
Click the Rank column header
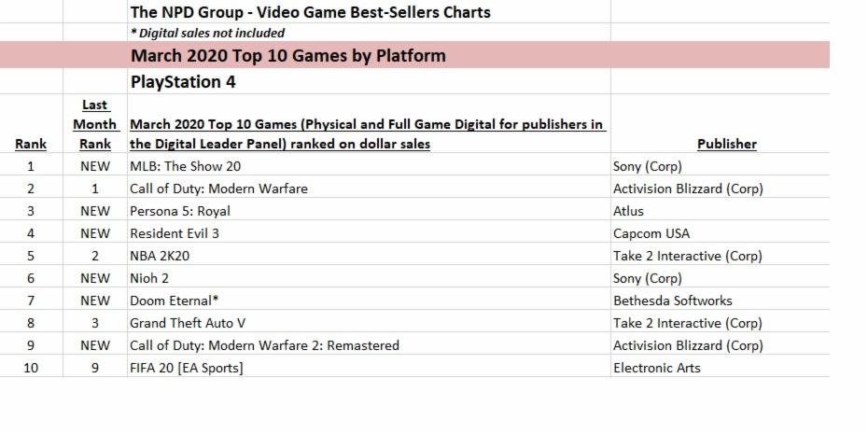[31, 144]
